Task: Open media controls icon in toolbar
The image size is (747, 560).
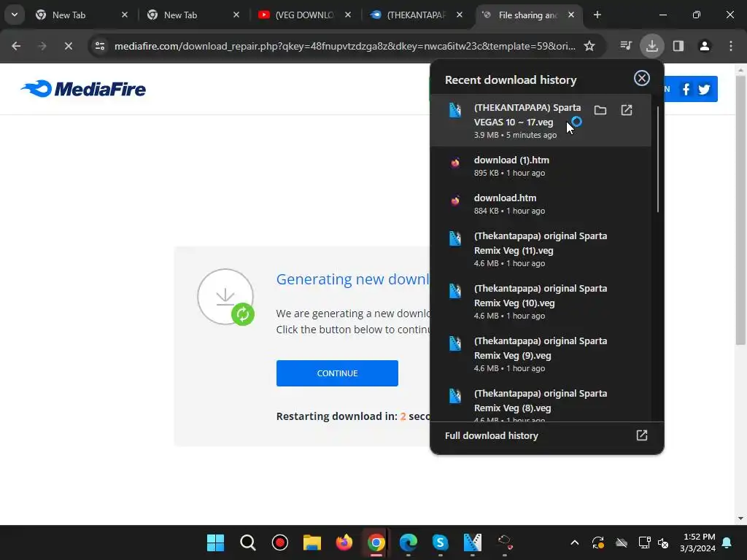Action: pyautogui.click(x=625, y=46)
